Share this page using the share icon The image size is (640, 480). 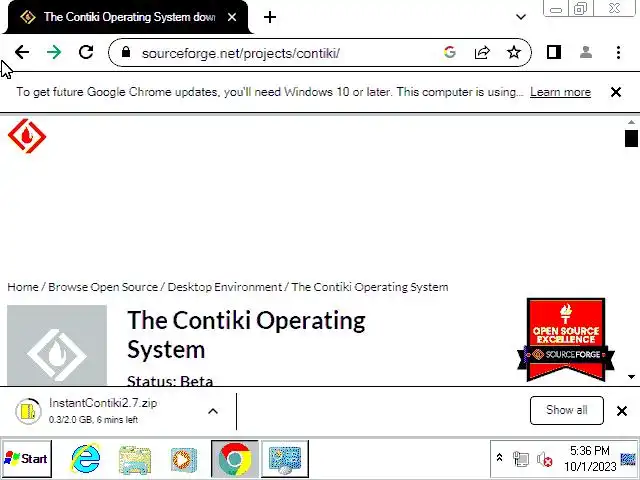(x=482, y=52)
